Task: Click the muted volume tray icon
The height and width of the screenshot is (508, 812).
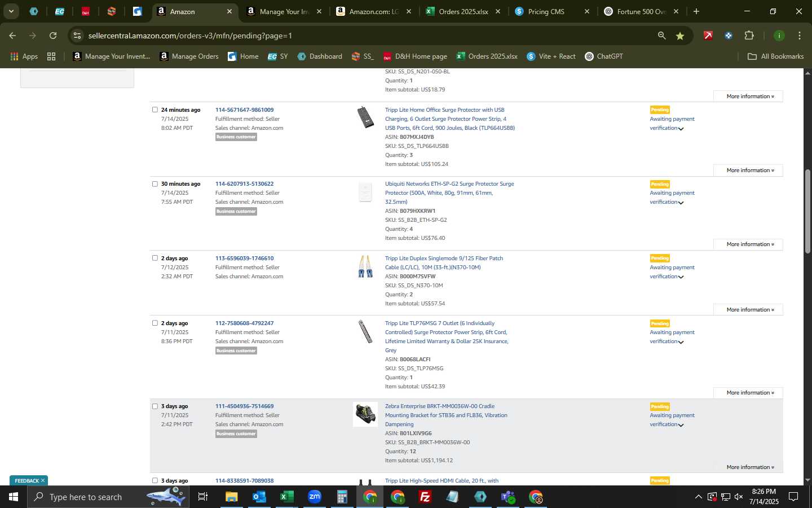Action: pyautogui.click(x=739, y=497)
